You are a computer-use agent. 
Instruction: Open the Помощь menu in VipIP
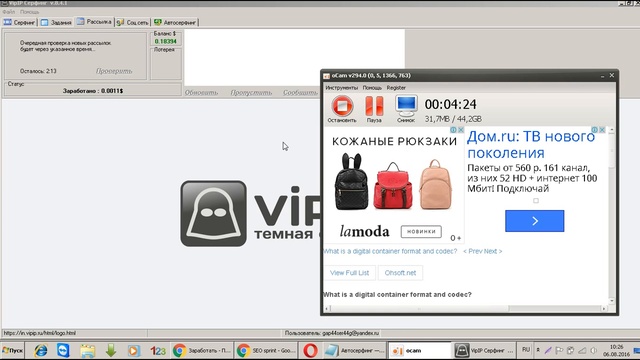[30, 12]
